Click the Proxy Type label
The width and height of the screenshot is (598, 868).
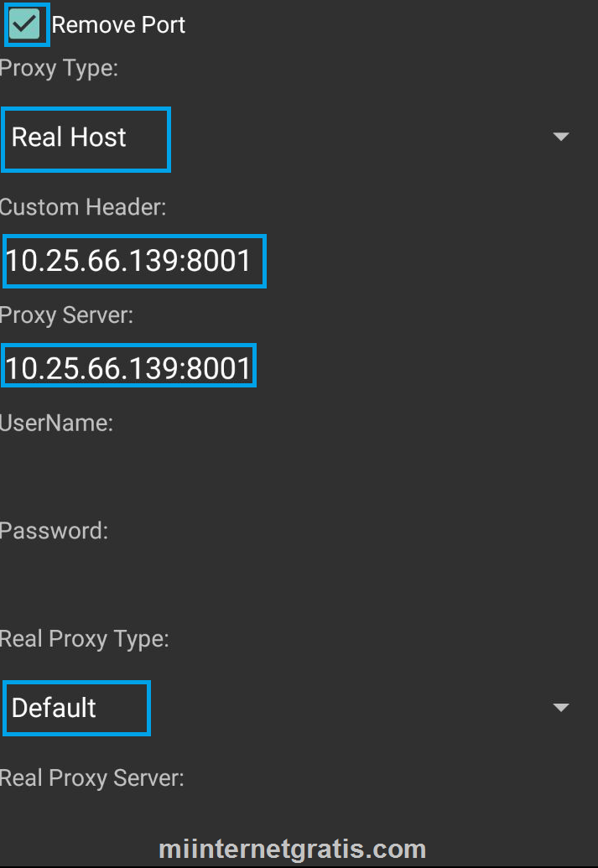pyautogui.click(x=59, y=69)
